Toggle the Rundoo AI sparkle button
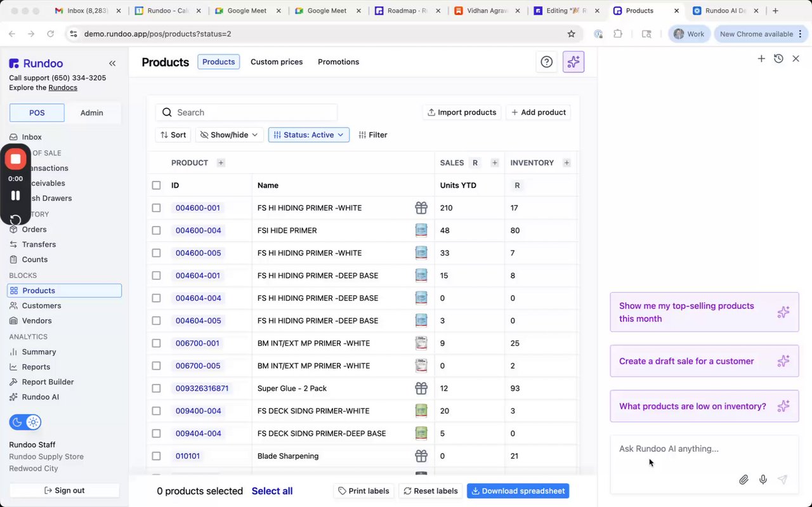The image size is (812, 507). coord(573,62)
